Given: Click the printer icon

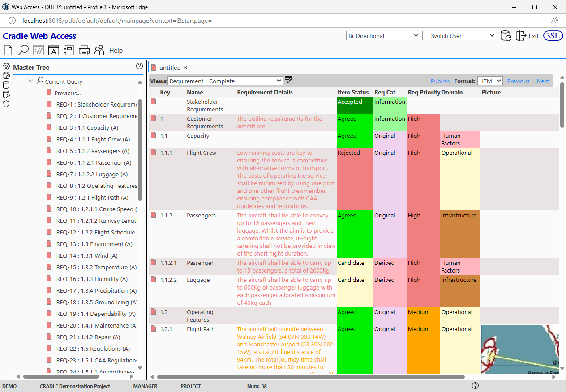Looking at the screenshot, I should coord(84,50).
